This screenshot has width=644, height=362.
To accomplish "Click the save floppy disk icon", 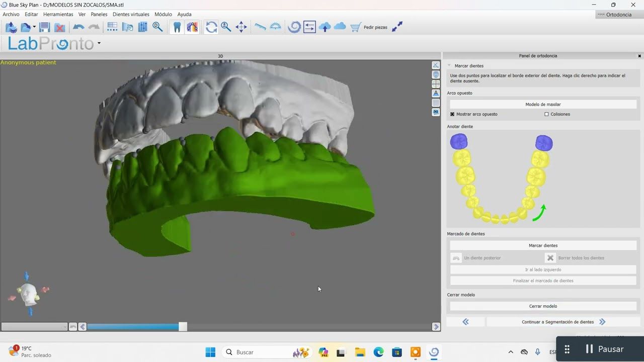I will point(44,27).
